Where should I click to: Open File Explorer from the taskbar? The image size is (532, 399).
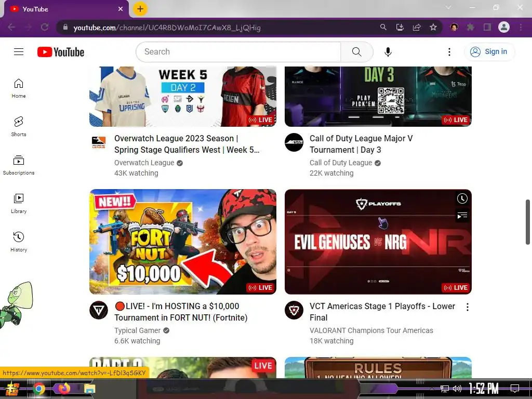89,389
